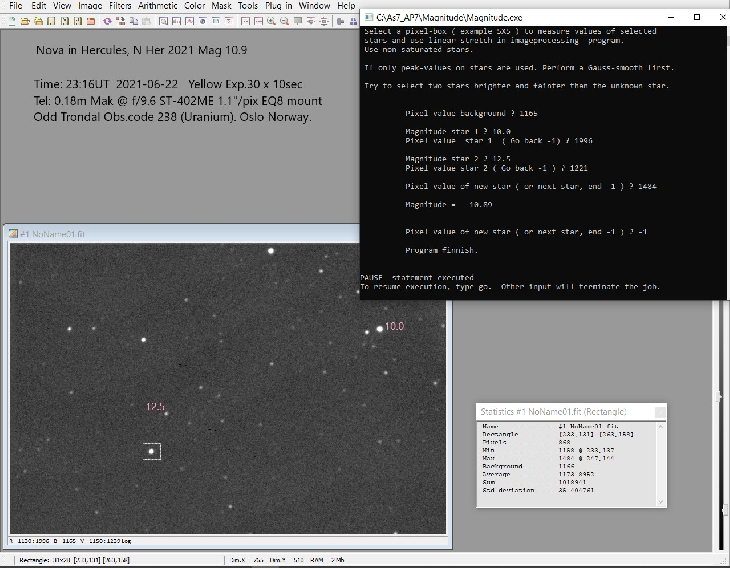The height and width of the screenshot is (568, 730).
Task: Click the star inside the selection rectangle
Action: coord(151,452)
